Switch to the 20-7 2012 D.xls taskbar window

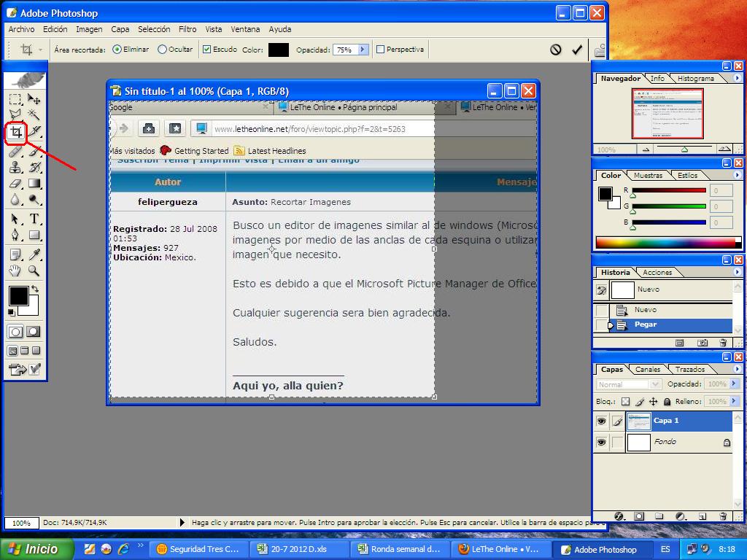(298, 549)
